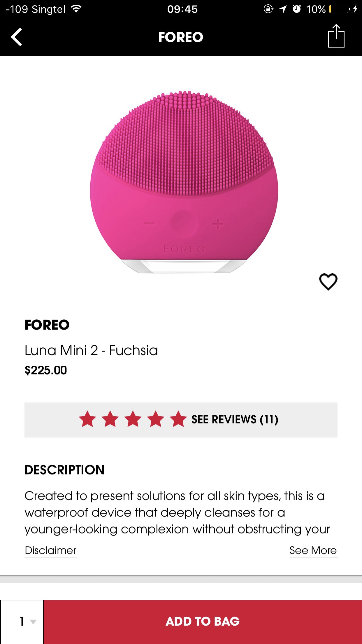Tap the small quantity dropdown arrow

33,622
